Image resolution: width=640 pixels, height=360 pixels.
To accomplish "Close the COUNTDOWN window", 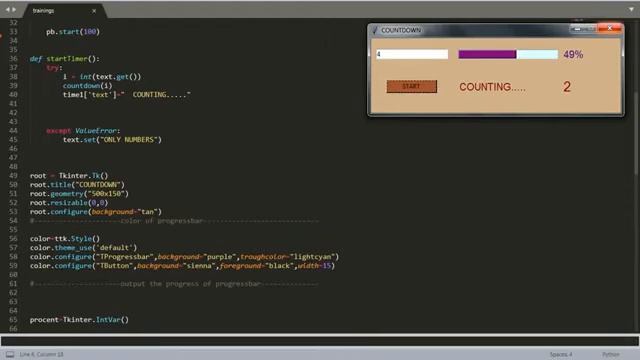I will 609,28.
